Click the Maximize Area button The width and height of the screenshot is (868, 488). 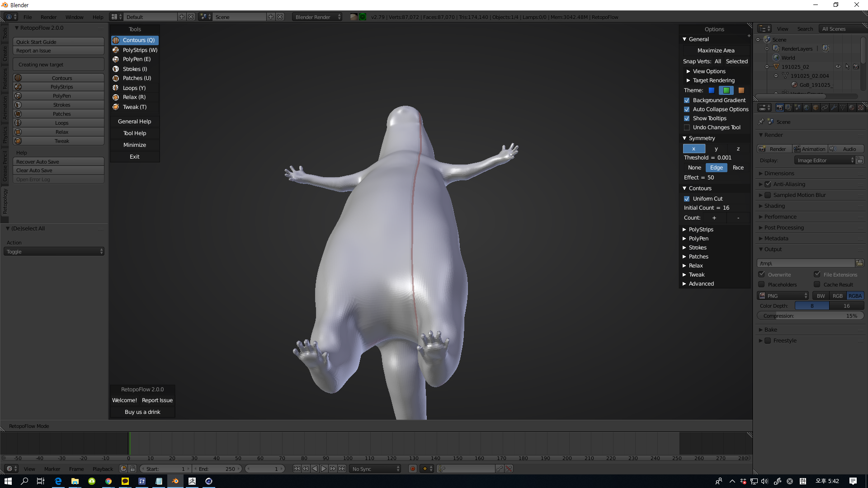716,51
